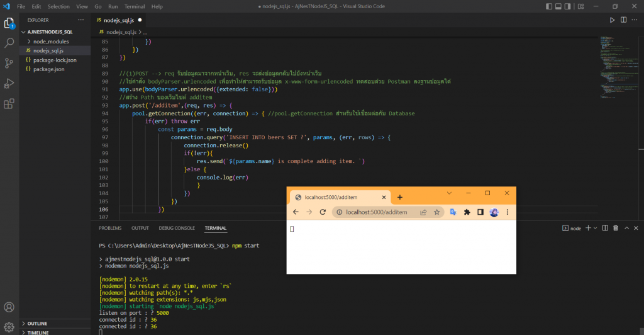Open a new tab in Chrome
This screenshot has height=335, width=644.
(399, 197)
